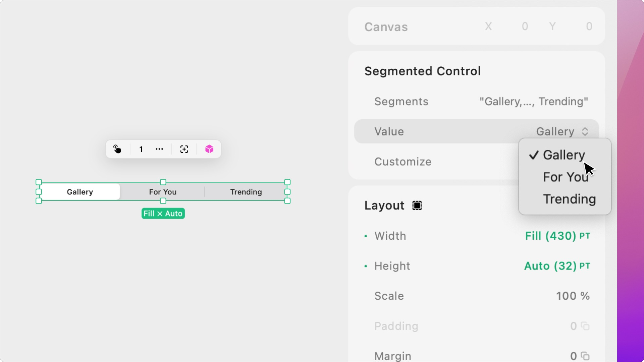This screenshot has height=362, width=644.
Task: Click the focus frame target icon
Action: point(184,149)
